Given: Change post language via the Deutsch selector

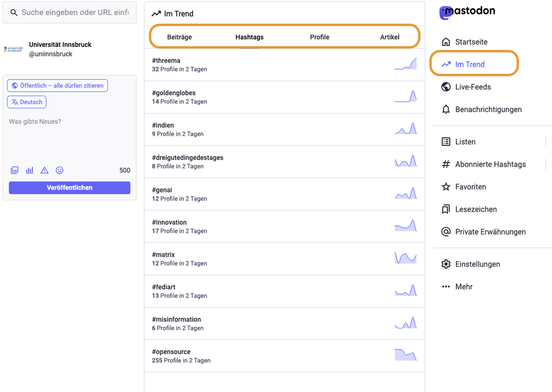Looking at the screenshot, I should point(26,101).
